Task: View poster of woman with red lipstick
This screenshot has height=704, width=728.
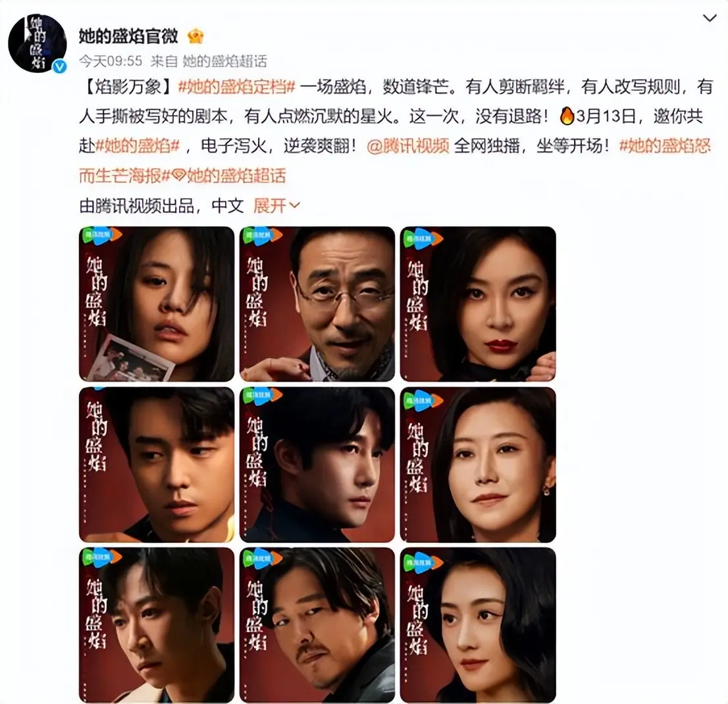Action: (478, 304)
